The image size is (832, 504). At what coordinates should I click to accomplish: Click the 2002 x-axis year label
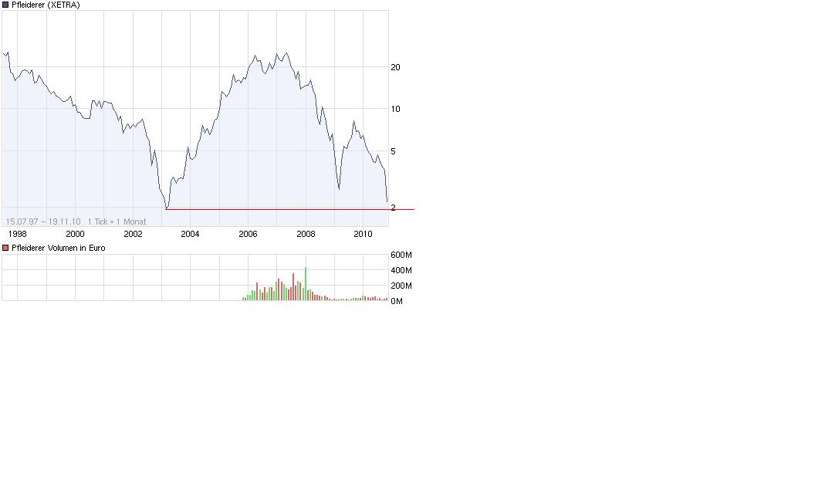[133, 234]
